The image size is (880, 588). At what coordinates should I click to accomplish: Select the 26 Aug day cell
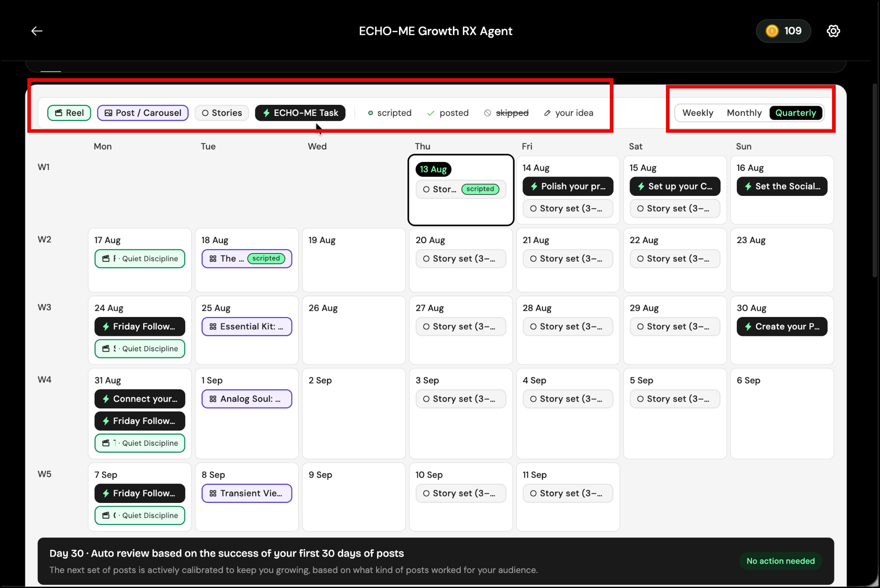click(354, 330)
